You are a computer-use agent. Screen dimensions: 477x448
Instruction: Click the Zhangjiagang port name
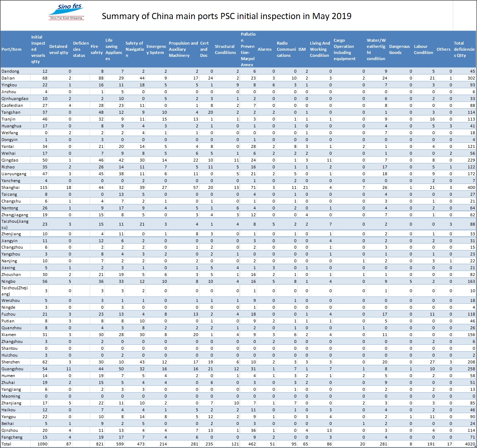[x=15, y=215]
